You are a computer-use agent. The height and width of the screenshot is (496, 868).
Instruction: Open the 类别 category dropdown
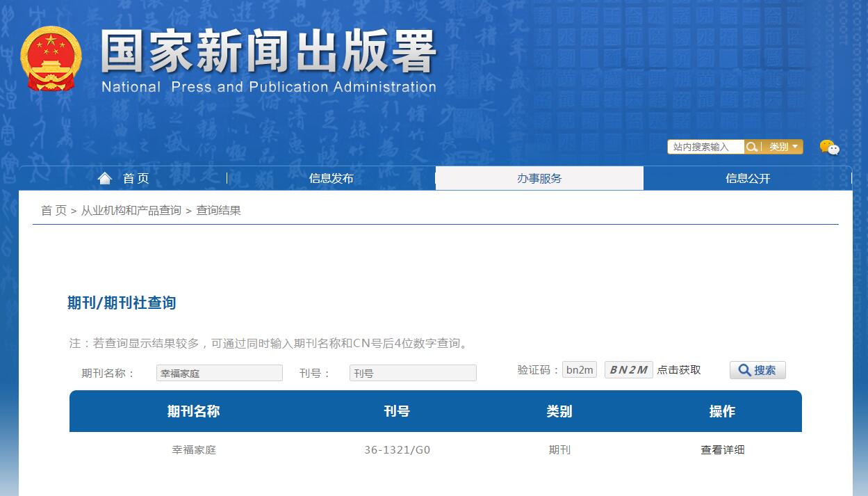[x=779, y=147]
